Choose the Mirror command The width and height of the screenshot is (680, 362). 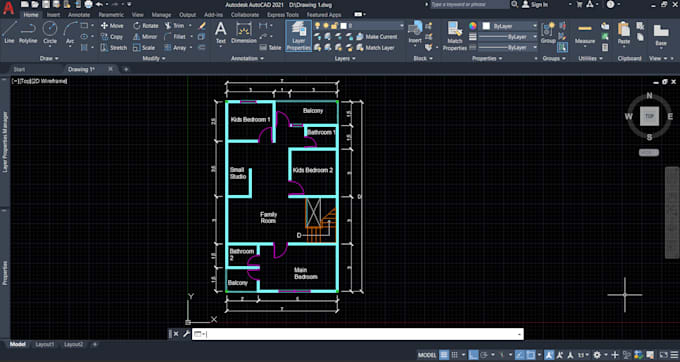pos(145,37)
